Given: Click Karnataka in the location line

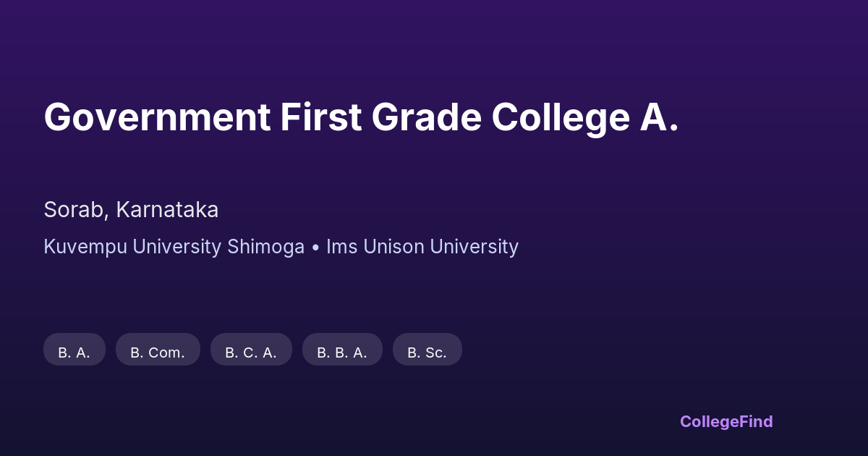Looking at the screenshot, I should pyautogui.click(x=167, y=210).
